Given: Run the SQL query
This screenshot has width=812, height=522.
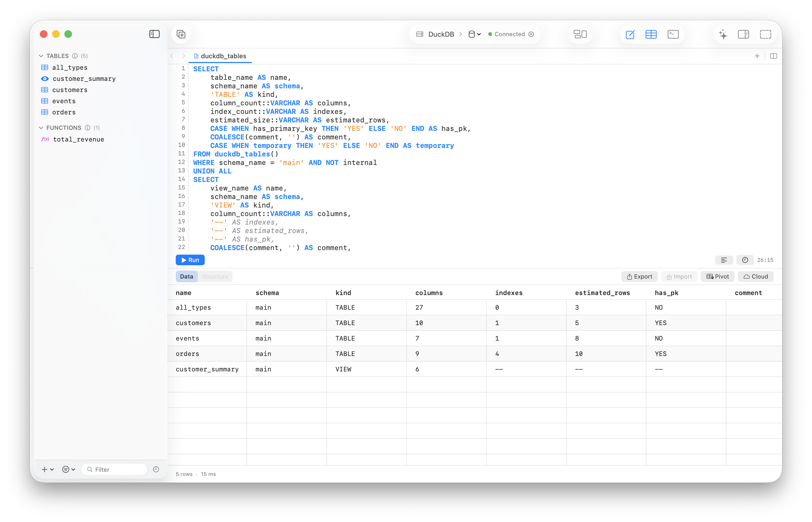Looking at the screenshot, I should tap(190, 260).
